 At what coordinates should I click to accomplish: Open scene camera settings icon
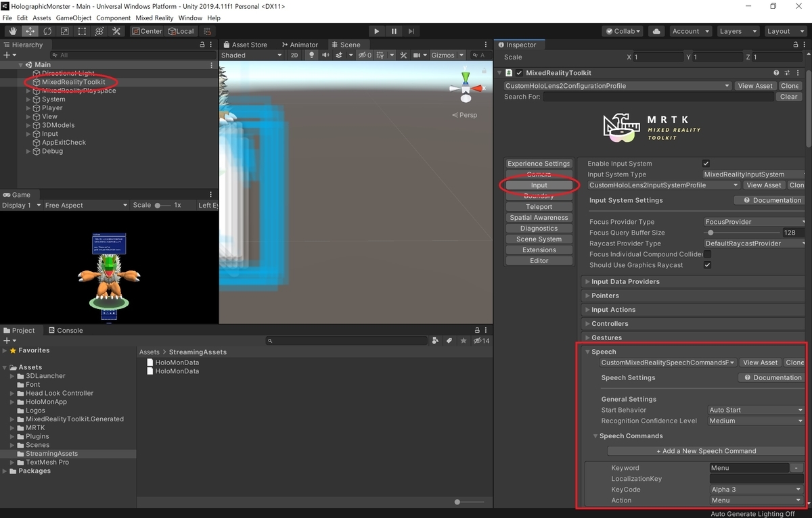(418, 55)
